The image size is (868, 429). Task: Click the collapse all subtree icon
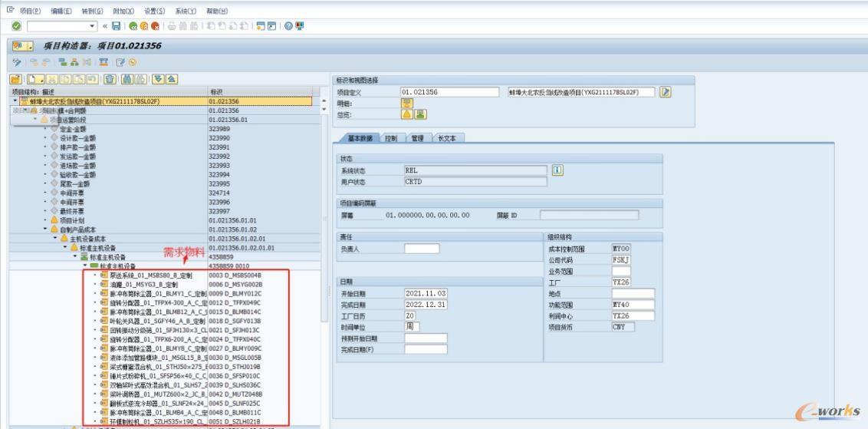[172, 79]
